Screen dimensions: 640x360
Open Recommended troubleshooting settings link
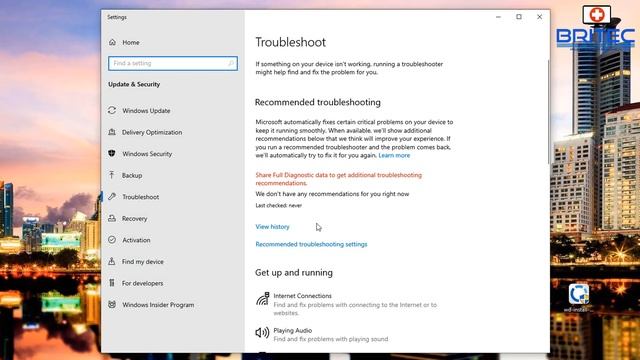pos(311,244)
